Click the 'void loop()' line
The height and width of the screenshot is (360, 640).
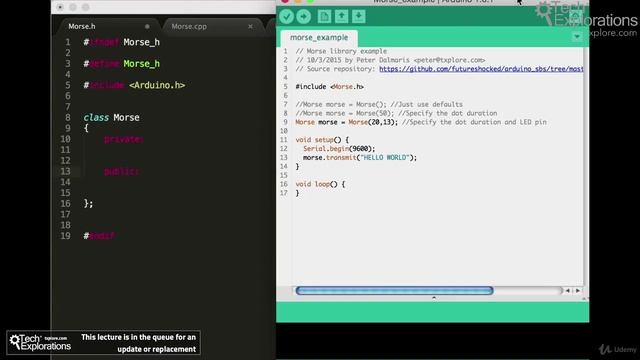point(320,184)
